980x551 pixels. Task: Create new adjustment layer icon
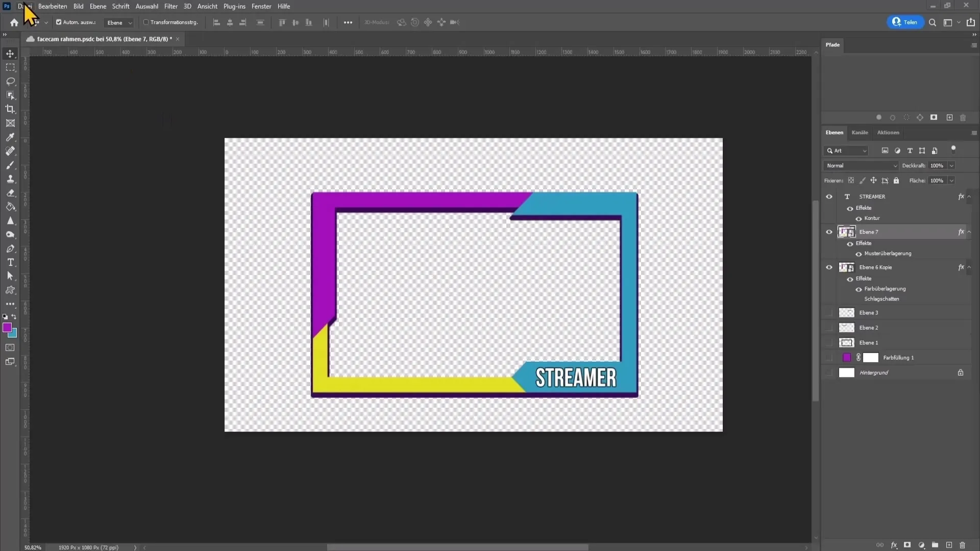921,545
